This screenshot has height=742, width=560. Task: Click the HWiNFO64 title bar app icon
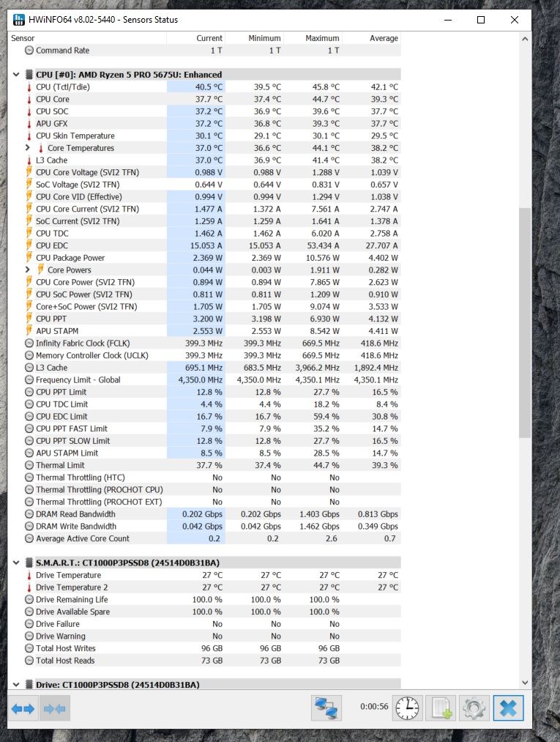19,19
